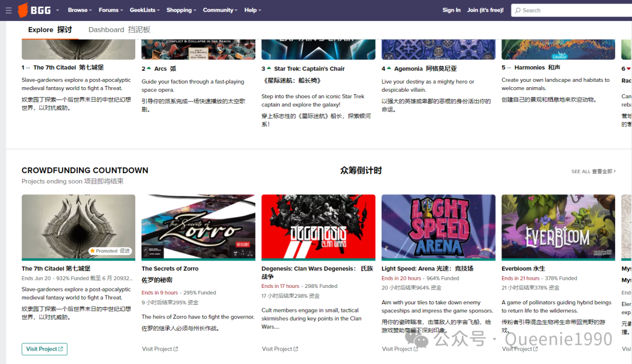Click the Everbloom box art thumbnail
The height and width of the screenshot is (364, 632).
[x=558, y=227]
